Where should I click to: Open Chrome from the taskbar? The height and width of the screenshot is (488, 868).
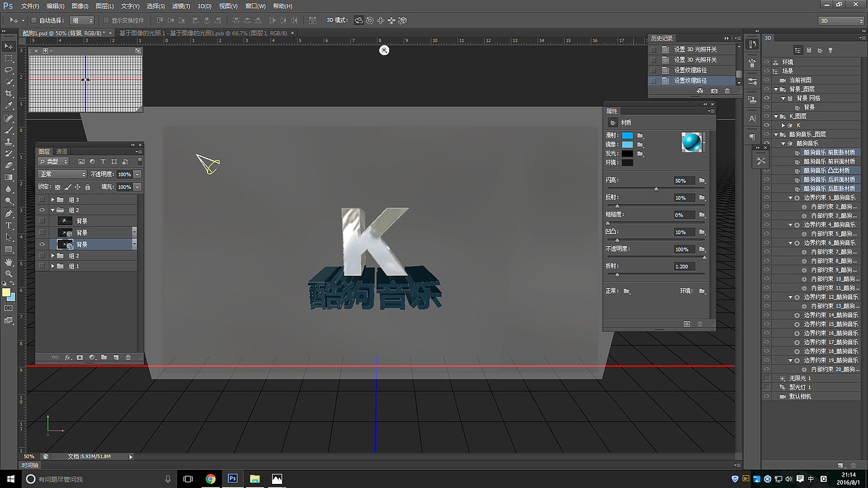click(x=211, y=479)
